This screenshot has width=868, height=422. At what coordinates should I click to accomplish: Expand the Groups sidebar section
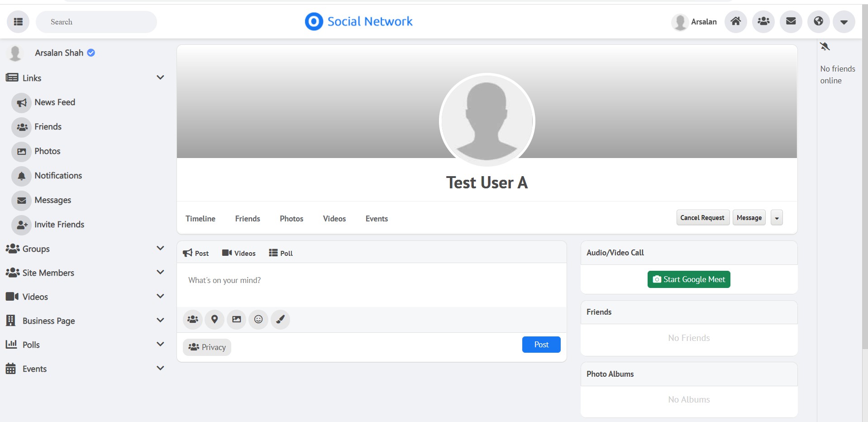click(160, 248)
